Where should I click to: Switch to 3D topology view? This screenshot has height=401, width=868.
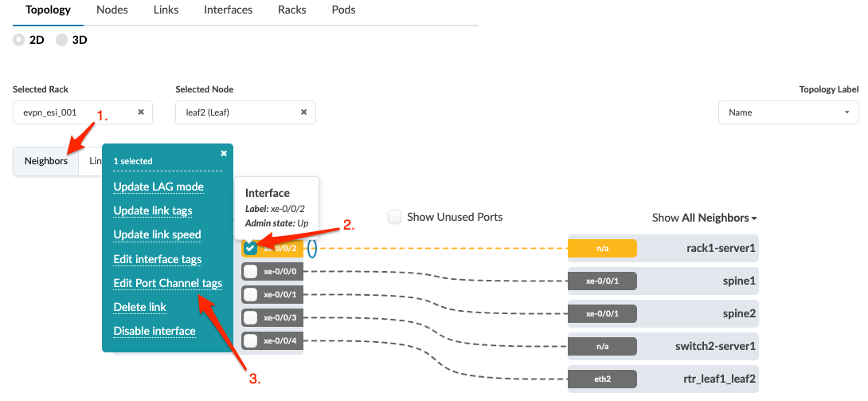(62, 40)
